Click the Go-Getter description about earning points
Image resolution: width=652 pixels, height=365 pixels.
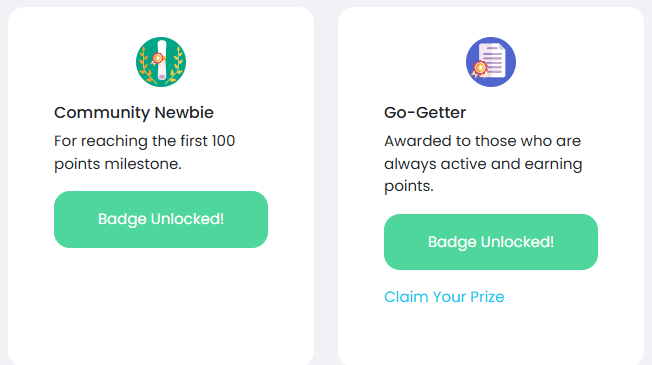click(483, 163)
